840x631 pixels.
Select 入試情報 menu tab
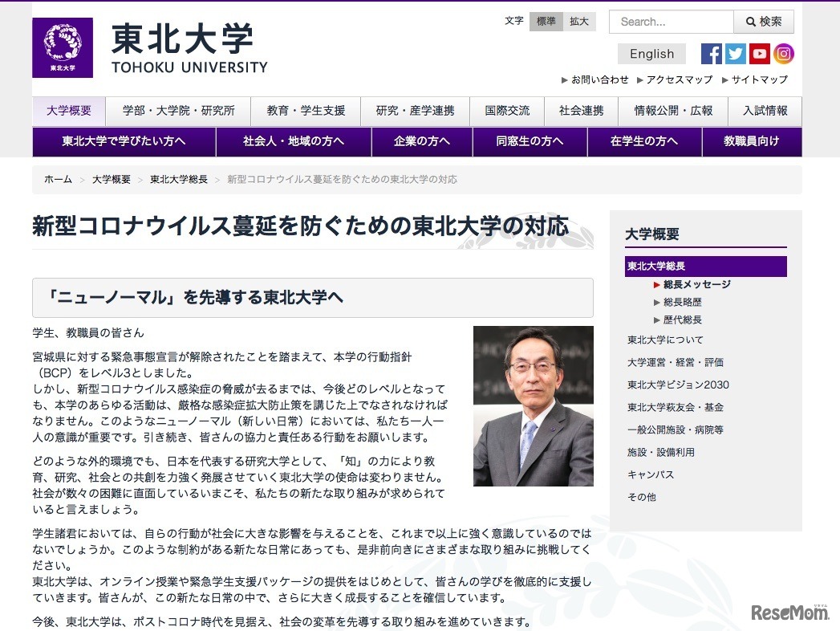765,111
